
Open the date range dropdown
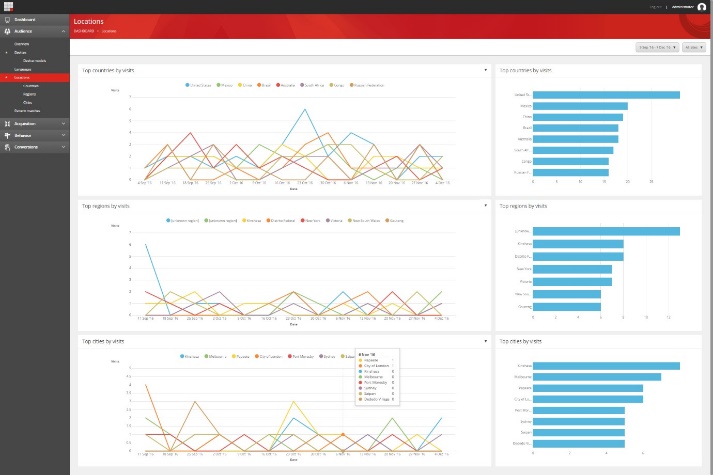click(658, 47)
